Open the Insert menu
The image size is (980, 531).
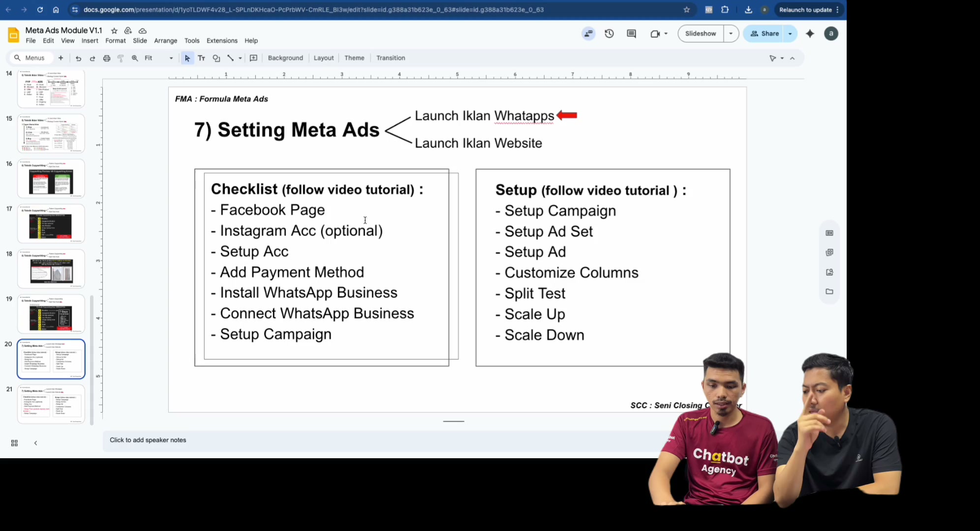pos(90,41)
